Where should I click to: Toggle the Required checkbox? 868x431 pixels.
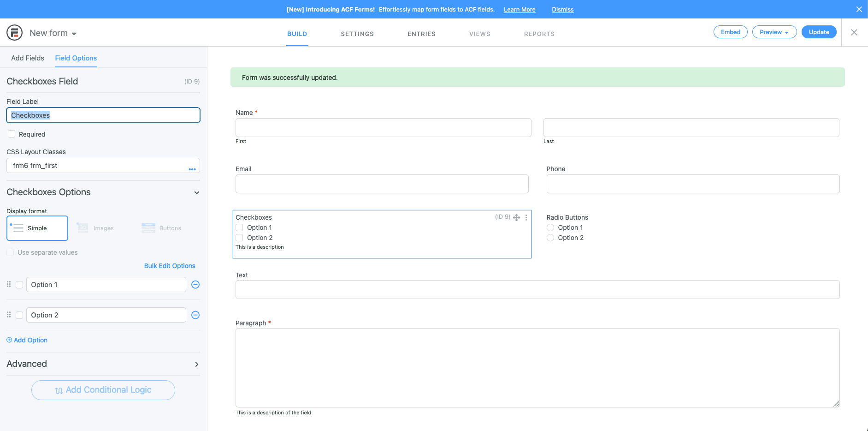tap(12, 134)
